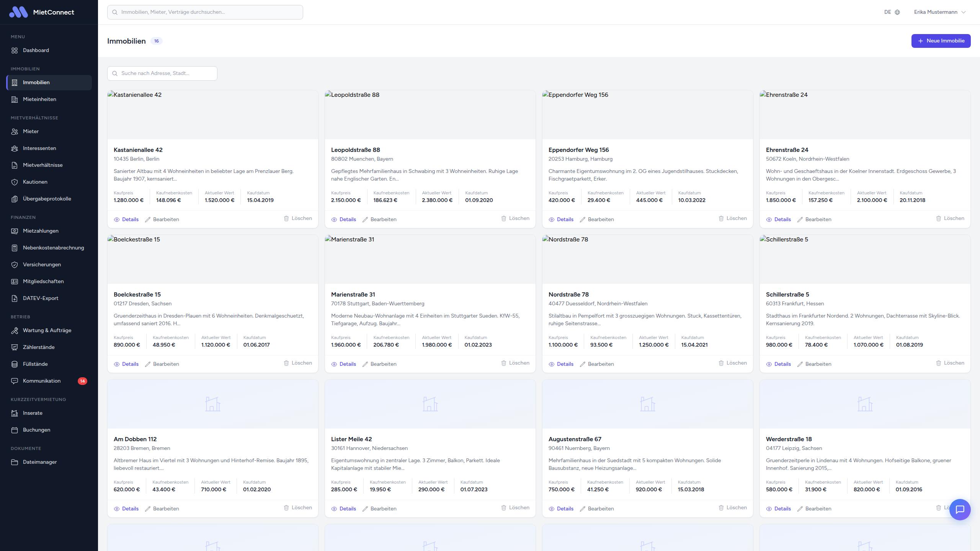This screenshot has width=980, height=551.
Task: Click the globe language icon
Action: pyautogui.click(x=897, y=12)
